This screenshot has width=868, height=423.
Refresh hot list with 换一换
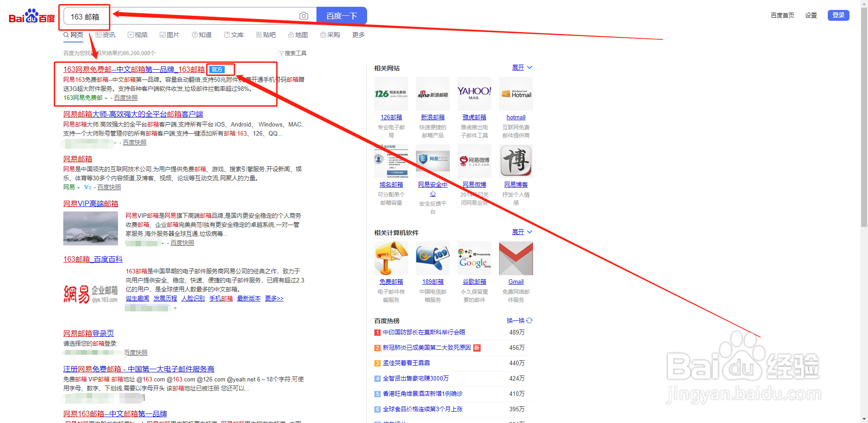519,320
